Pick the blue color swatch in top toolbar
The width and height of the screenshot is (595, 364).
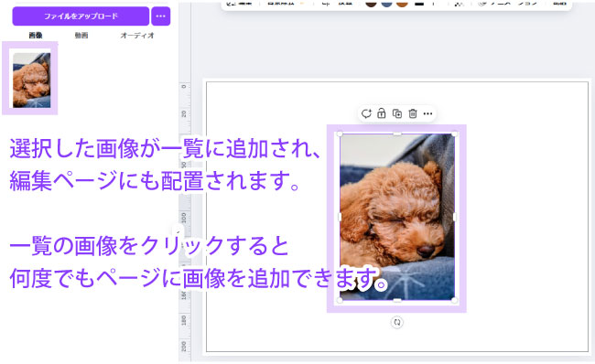(x=386, y=4)
